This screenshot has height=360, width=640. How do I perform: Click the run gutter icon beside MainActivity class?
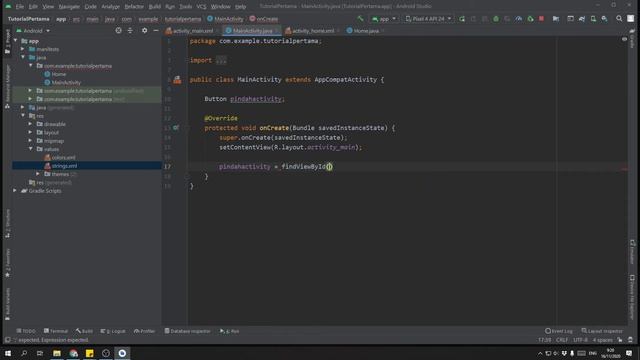click(177, 80)
